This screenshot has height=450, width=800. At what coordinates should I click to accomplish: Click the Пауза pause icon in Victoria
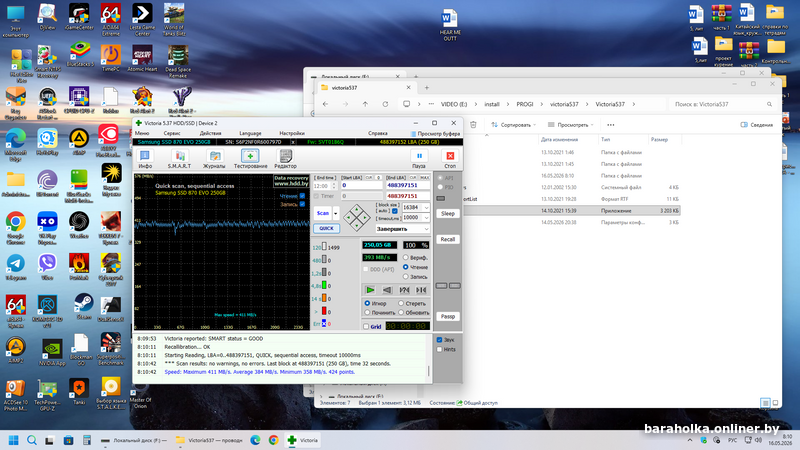coord(419,156)
